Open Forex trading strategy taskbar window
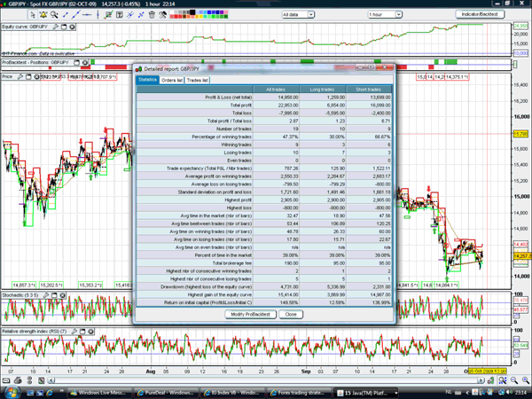532x399 pixels. [x=299, y=393]
